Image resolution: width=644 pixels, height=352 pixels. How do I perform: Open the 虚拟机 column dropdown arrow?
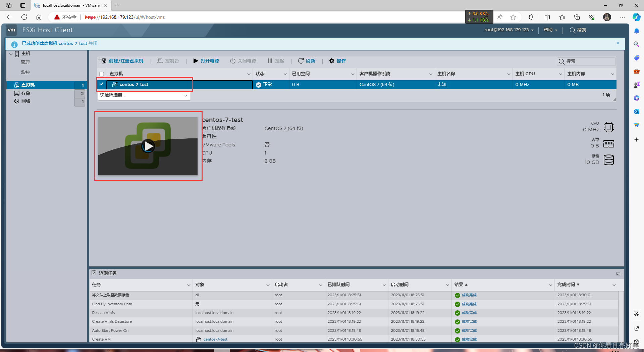249,74
